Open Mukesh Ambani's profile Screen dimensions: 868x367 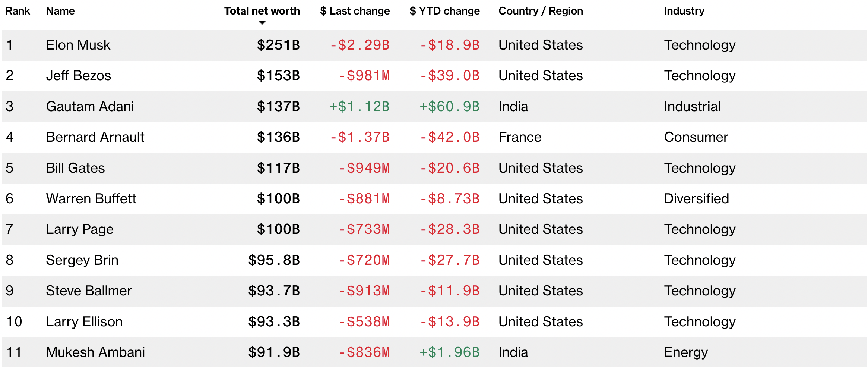[95, 352]
